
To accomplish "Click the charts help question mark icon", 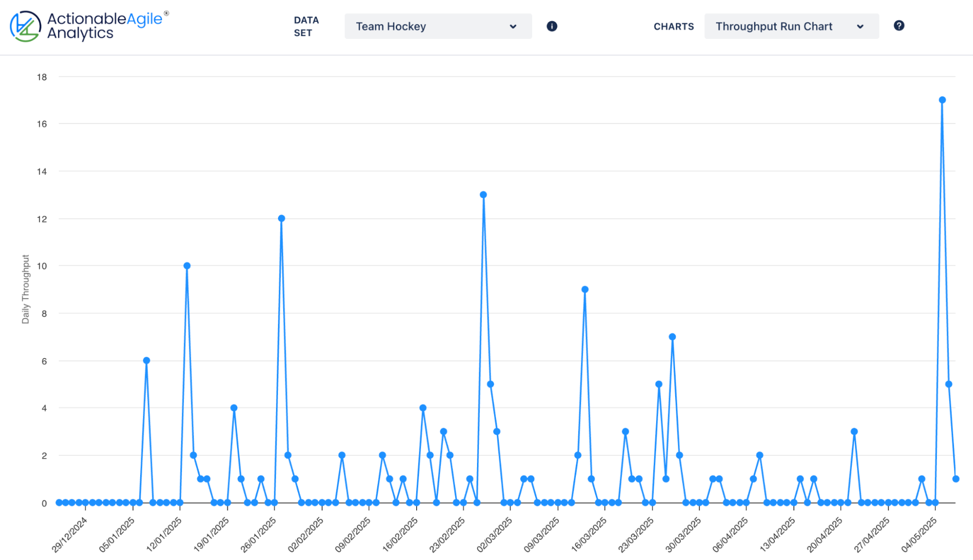I will 899,26.
